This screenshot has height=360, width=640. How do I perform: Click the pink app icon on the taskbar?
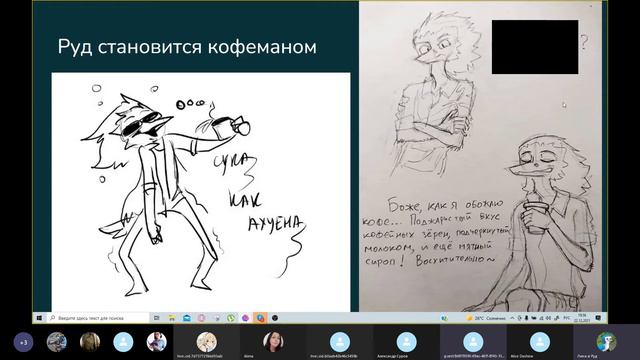201,318
